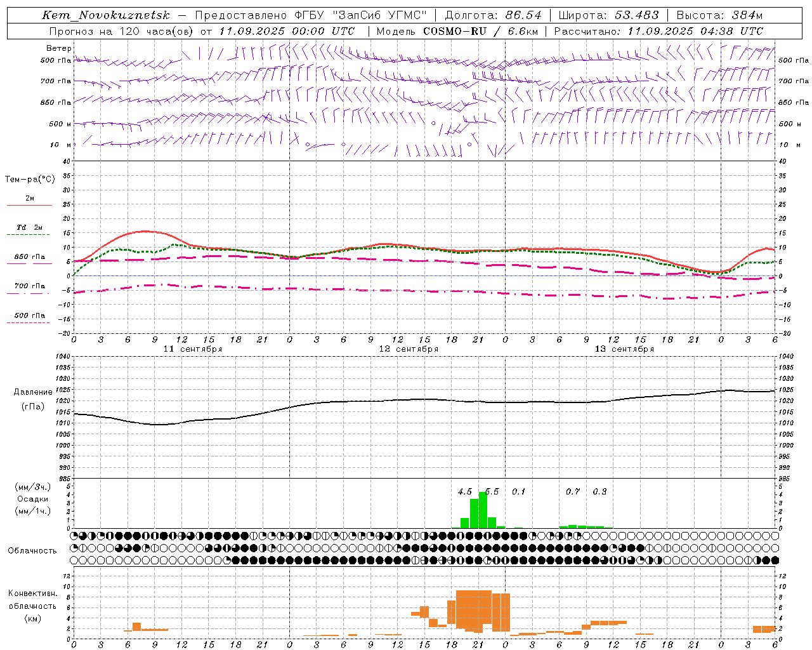This screenshot has height=650, width=812.
Task: Click the tallest green precipitation bar
Action: [x=483, y=510]
